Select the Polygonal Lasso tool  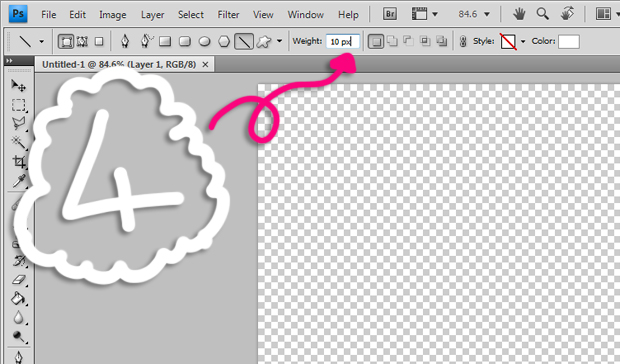[x=19, y=123]
